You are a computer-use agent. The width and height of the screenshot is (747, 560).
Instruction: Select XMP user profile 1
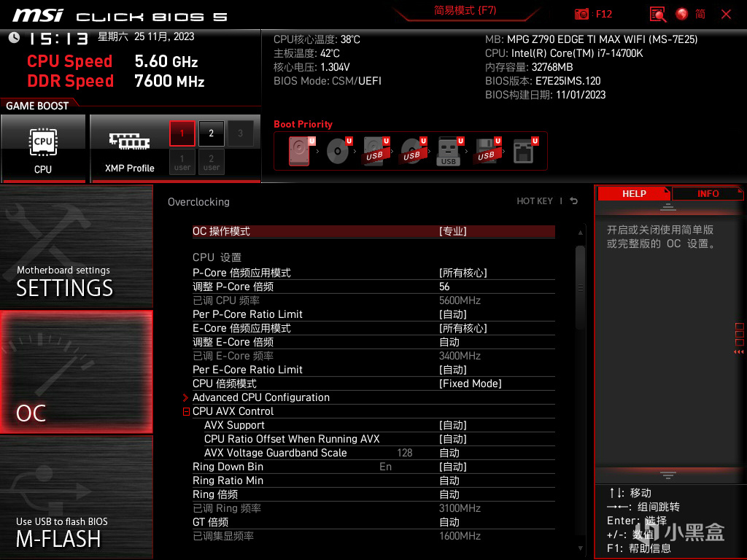[x=182, y=162]
